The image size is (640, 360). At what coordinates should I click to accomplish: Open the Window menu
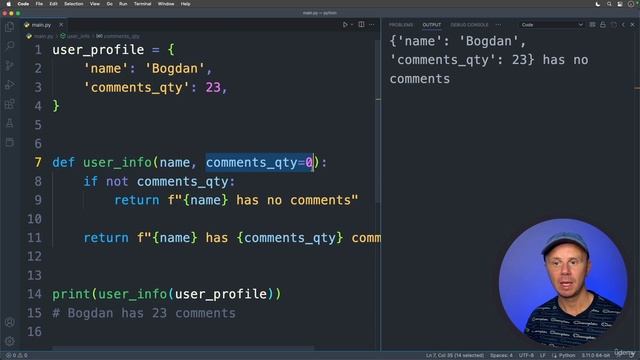(166, 4)
